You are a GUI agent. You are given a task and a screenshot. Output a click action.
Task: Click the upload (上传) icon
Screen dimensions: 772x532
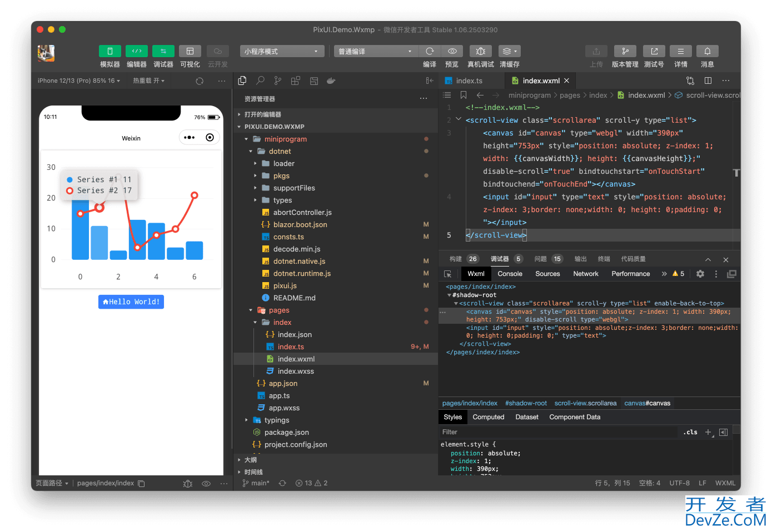(x=596, y=51)
